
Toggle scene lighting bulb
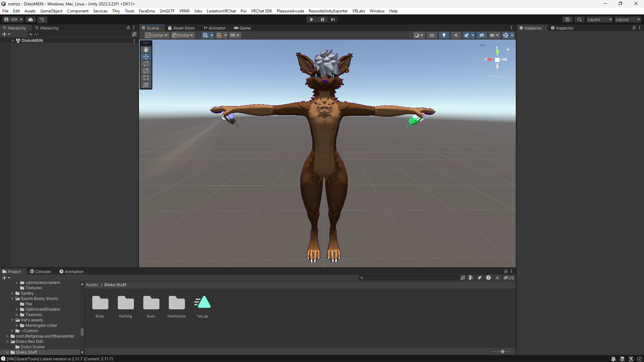tap(444, 35)
